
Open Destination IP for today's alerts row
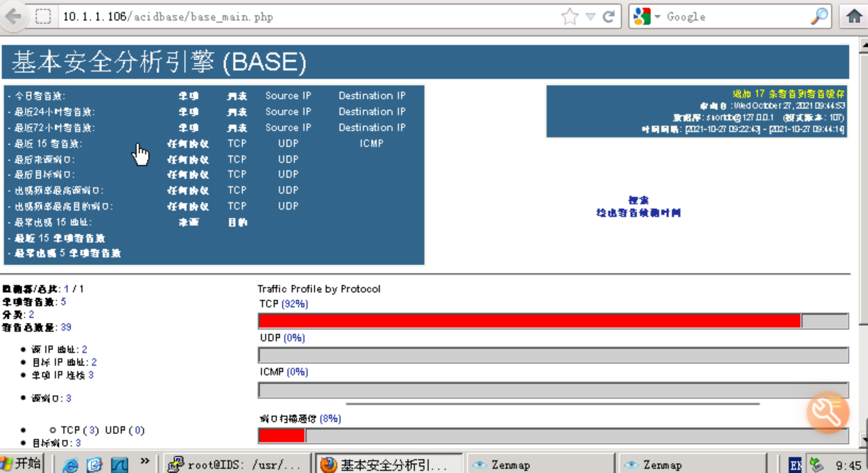[372, 96]
